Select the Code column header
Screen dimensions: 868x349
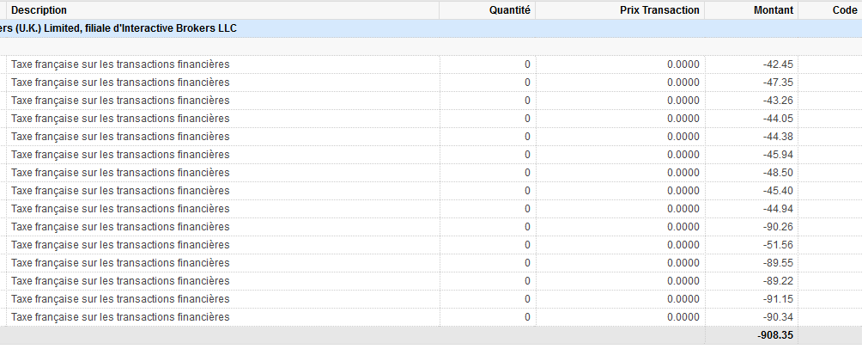click(845, 9)
